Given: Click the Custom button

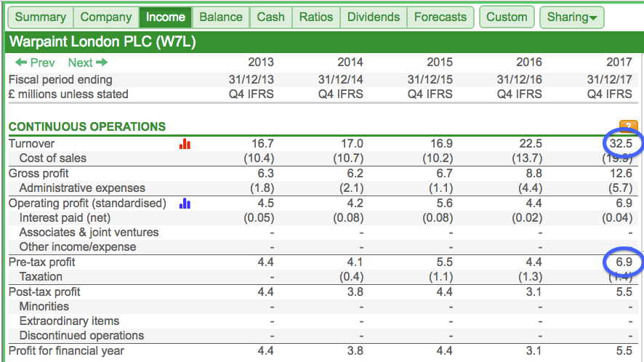Looking at the screenshot, I should tap(507, 17).
